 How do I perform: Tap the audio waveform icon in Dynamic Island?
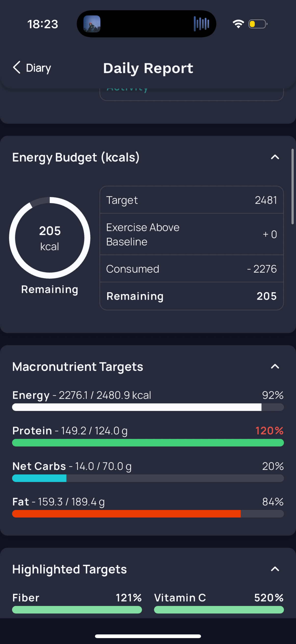click(x=201, y=24)
